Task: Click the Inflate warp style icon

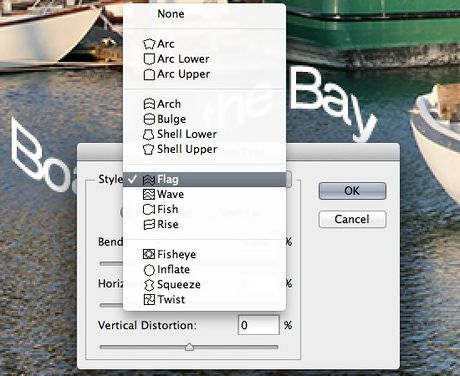Action: 149,269
